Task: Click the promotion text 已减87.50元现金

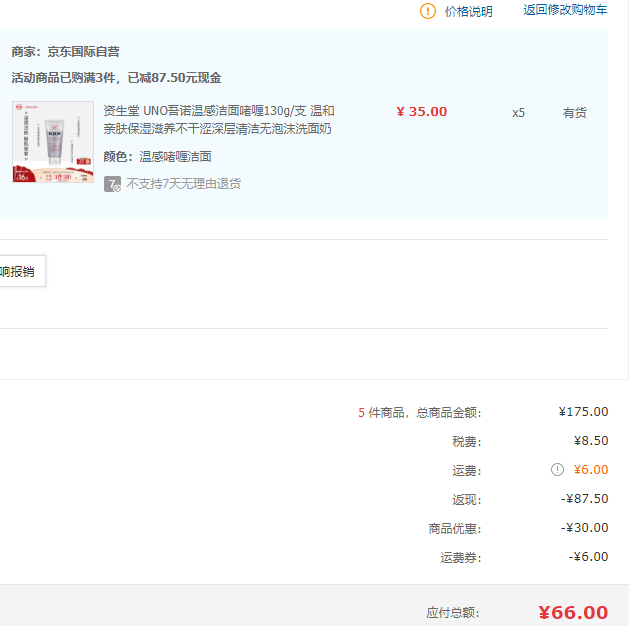Action: click(x=175, y=78)
